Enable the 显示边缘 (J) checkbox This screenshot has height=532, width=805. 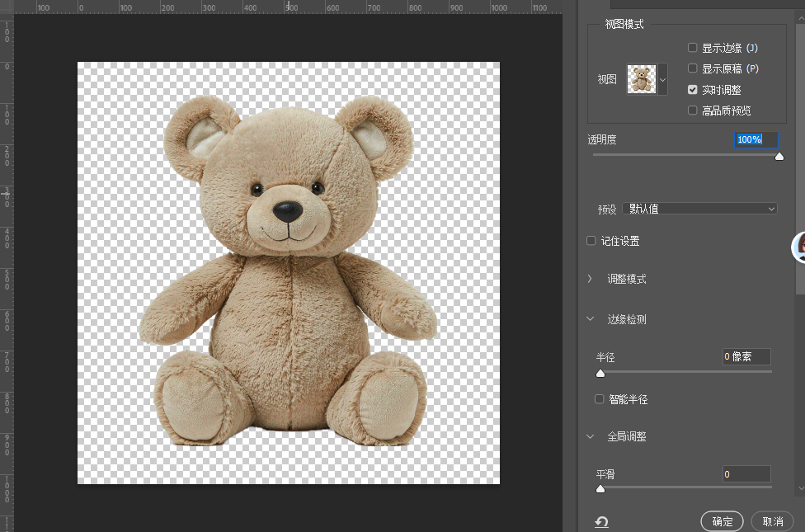pyautogui.click(x=693, y=48)
